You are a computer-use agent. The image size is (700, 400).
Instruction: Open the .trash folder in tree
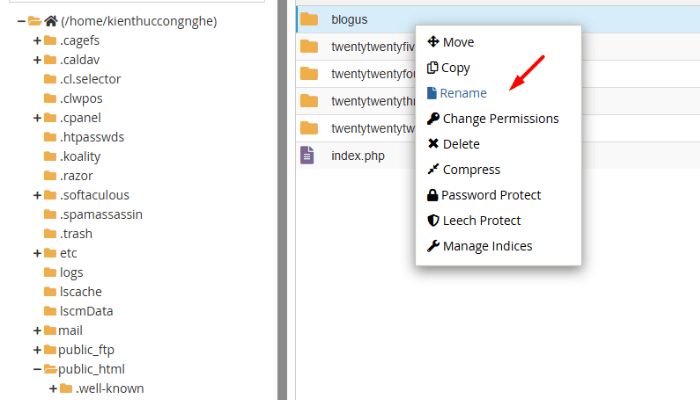point(76,234)
